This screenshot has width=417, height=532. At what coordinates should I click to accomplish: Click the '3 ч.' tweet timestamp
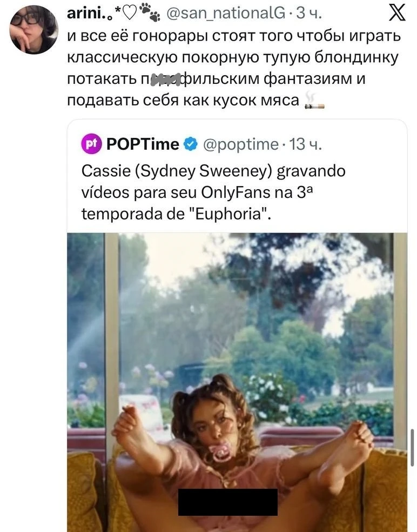tap(309, 12)
